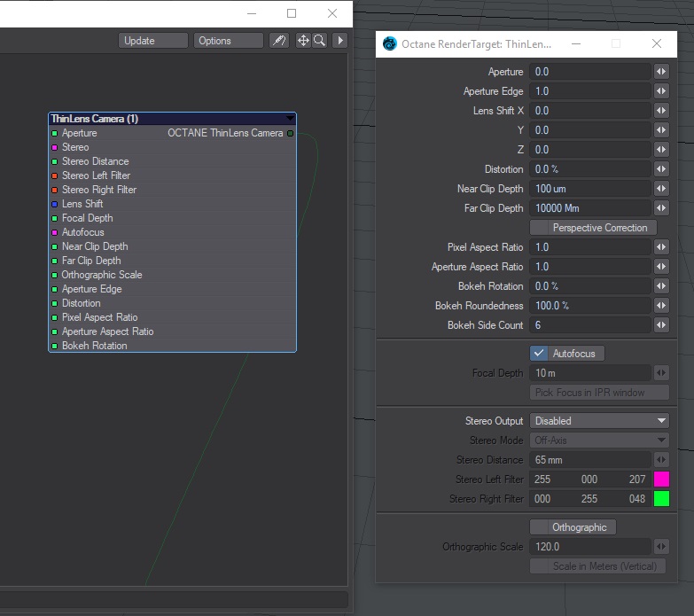Viewport: 694px width, 616px height.
Task: Click the Far Clip Depth stepper arrows
Action: [661, 208]
